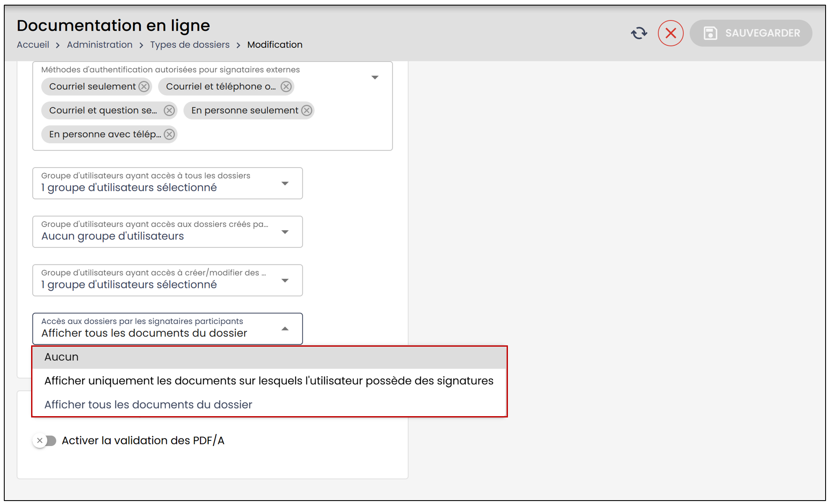Image resolution: width=829 pixels, height=504 pixels.
Task: Remove the Courriel seulement chip
Action: tap(144, 87)
